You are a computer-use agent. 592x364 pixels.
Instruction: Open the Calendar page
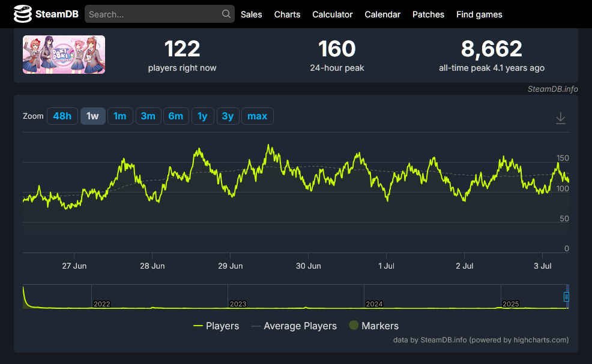point(382,14)
